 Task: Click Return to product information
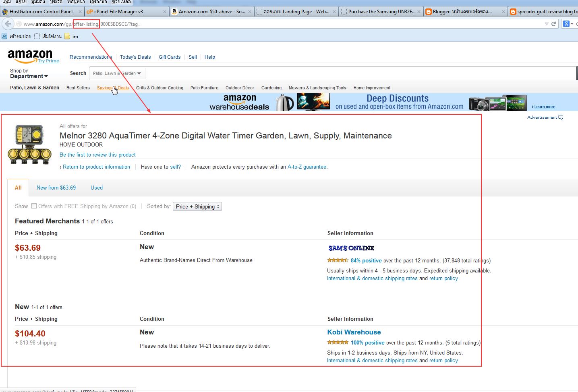pyautogui.click(x=96, y=167)
